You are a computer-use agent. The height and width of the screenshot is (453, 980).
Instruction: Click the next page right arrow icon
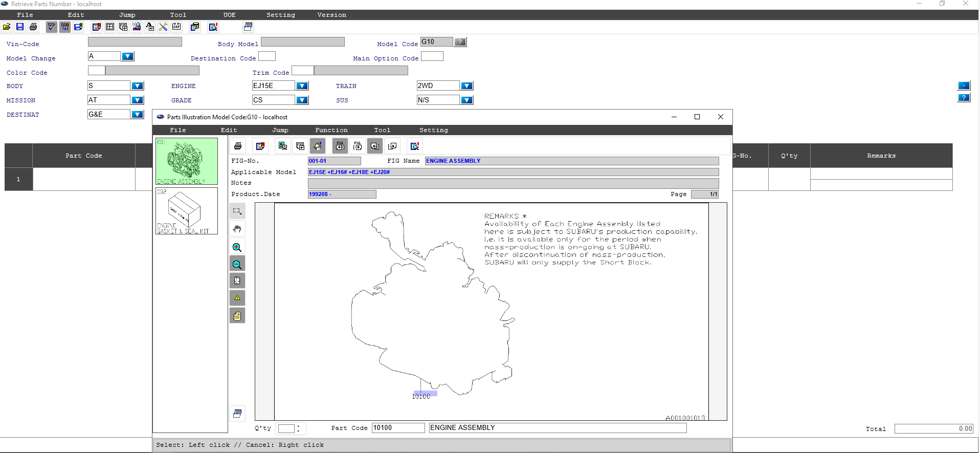[392, 146]
